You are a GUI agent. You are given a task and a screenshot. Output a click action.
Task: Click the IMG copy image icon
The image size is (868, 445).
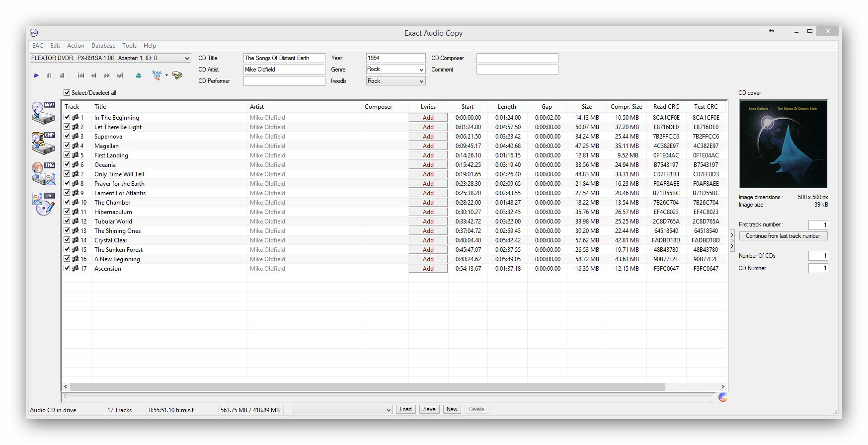[43, 173]
